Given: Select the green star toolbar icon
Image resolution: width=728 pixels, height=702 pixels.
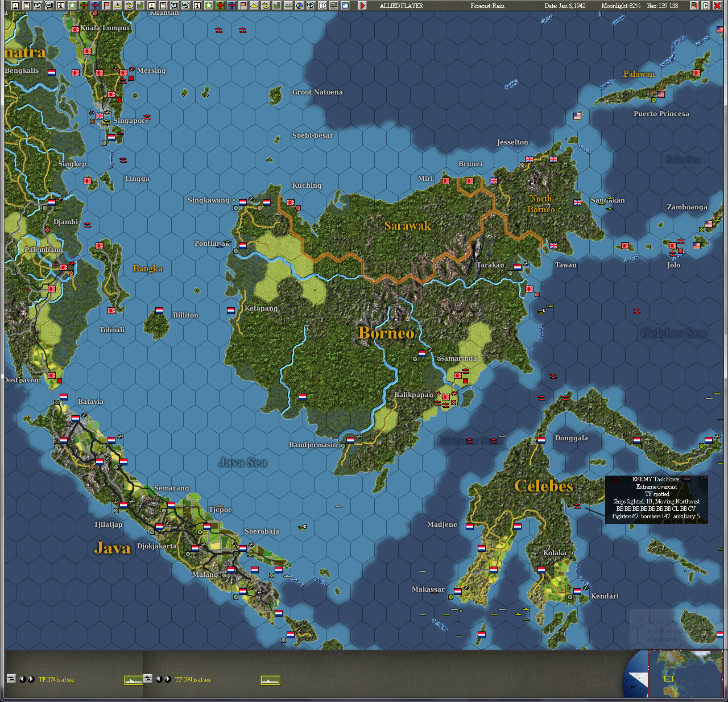Looking at the screenshot, I should point(71,5).
